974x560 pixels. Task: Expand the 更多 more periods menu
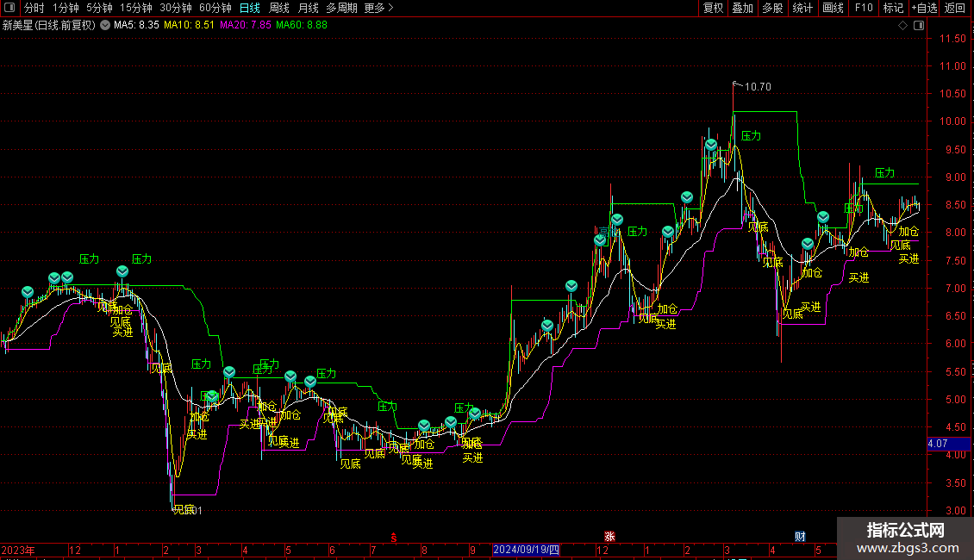tap(379, 8)
